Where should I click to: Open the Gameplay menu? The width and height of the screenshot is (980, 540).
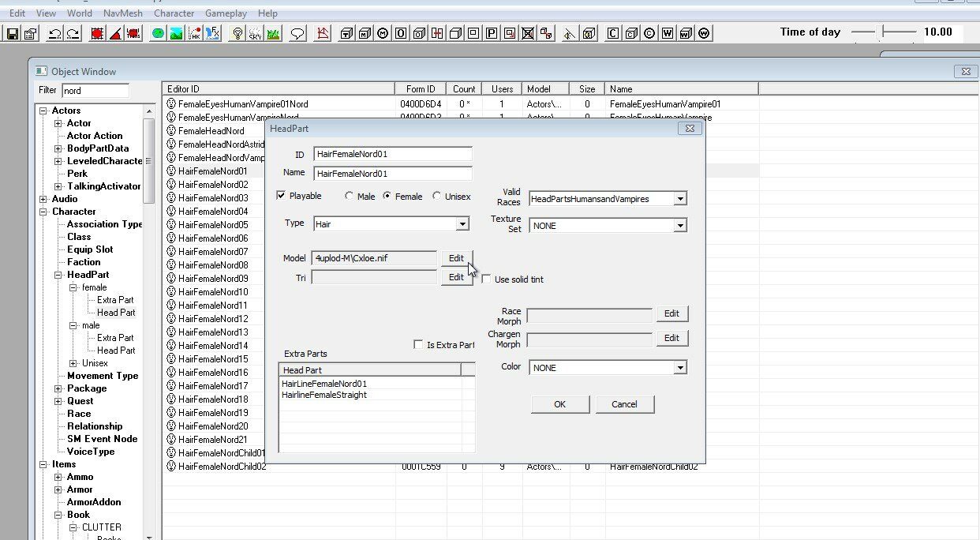point(226,13)
